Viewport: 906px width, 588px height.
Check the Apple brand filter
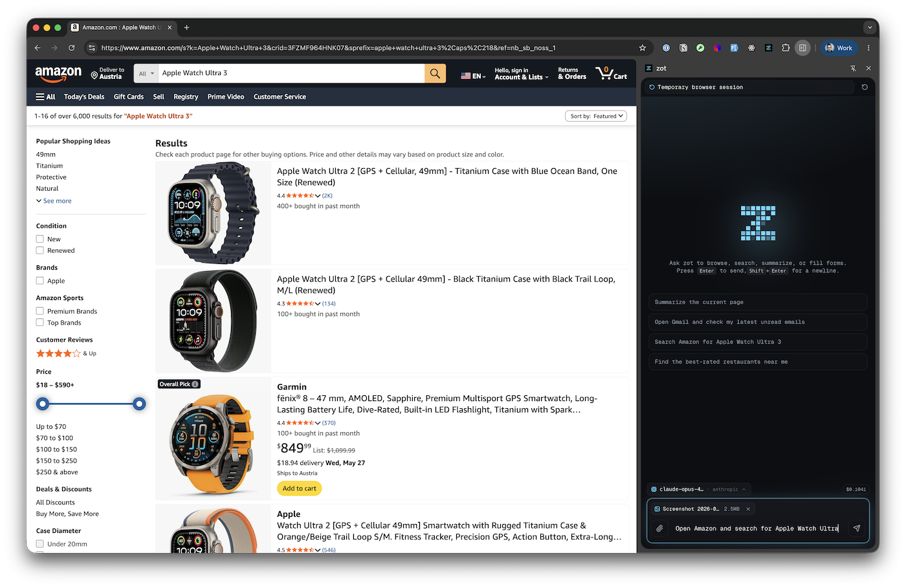click(x=40, y=281)
